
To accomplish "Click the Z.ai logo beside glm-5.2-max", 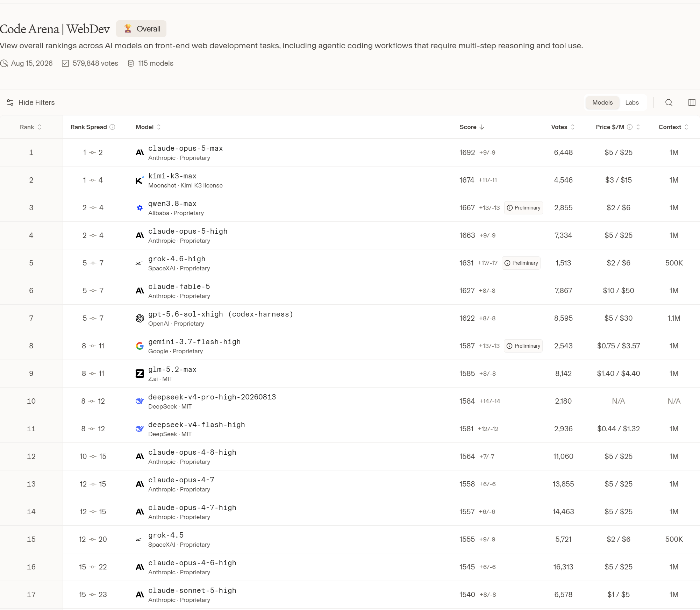I will 140,374.
